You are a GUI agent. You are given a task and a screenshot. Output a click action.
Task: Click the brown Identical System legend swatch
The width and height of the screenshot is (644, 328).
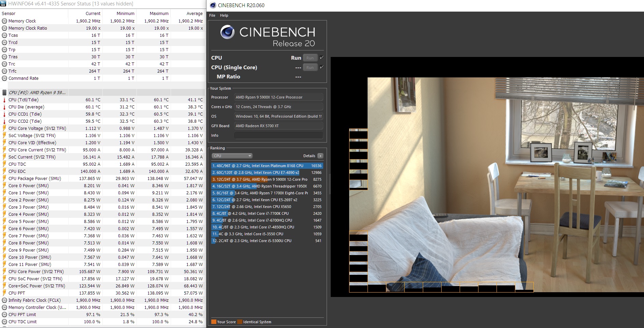click(240, 322)
